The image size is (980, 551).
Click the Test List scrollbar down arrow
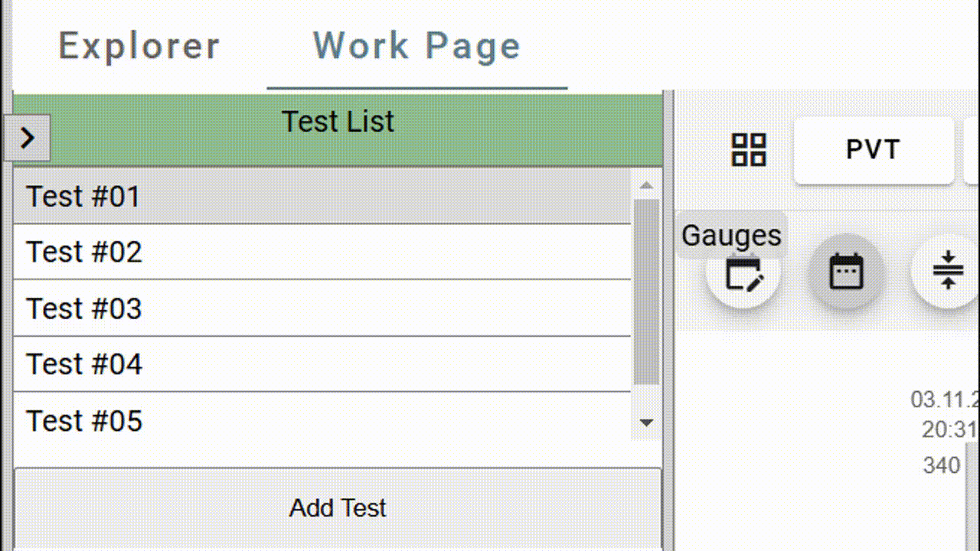[x=646, y=422]
